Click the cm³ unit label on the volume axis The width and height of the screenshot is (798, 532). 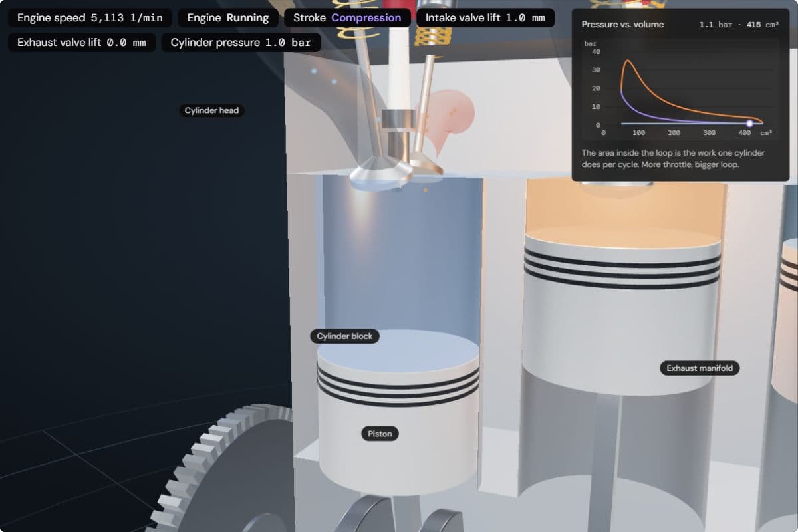click(x=766, y=133)
